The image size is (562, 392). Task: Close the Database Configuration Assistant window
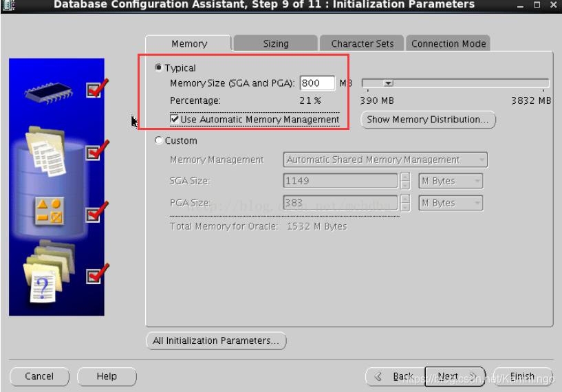coord(553,5)
